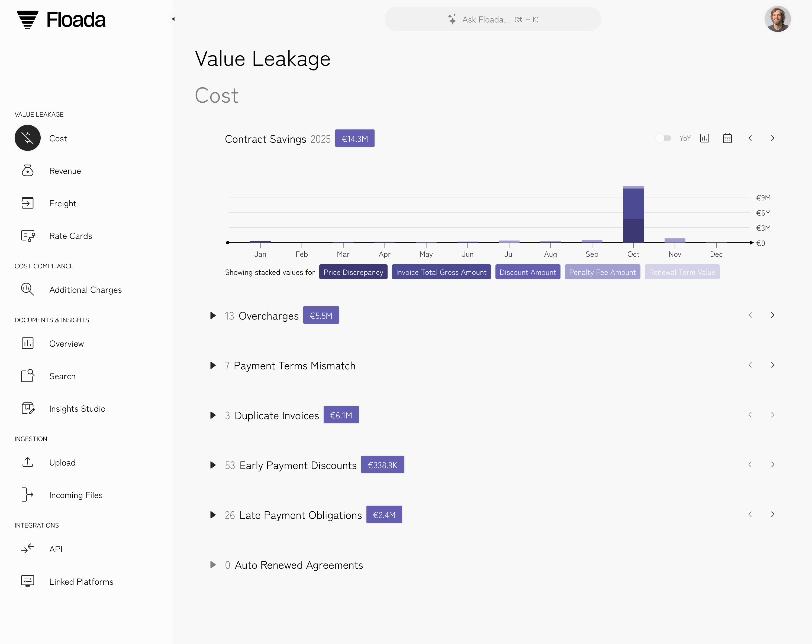Viewport: 812px width, 644px height.
Task: Toggle the YoY comparison switch
Action: 663,138
